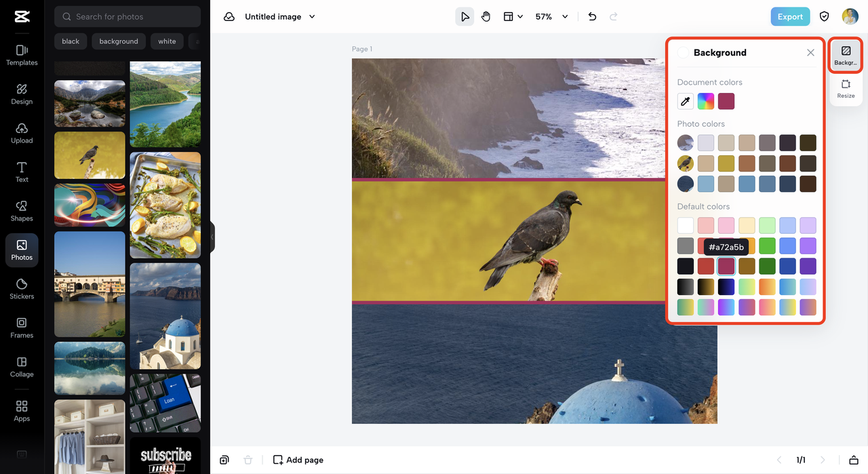868x474 pixels.
Task: Pick color with the eyedropper tool
Action: click(686, 102)
